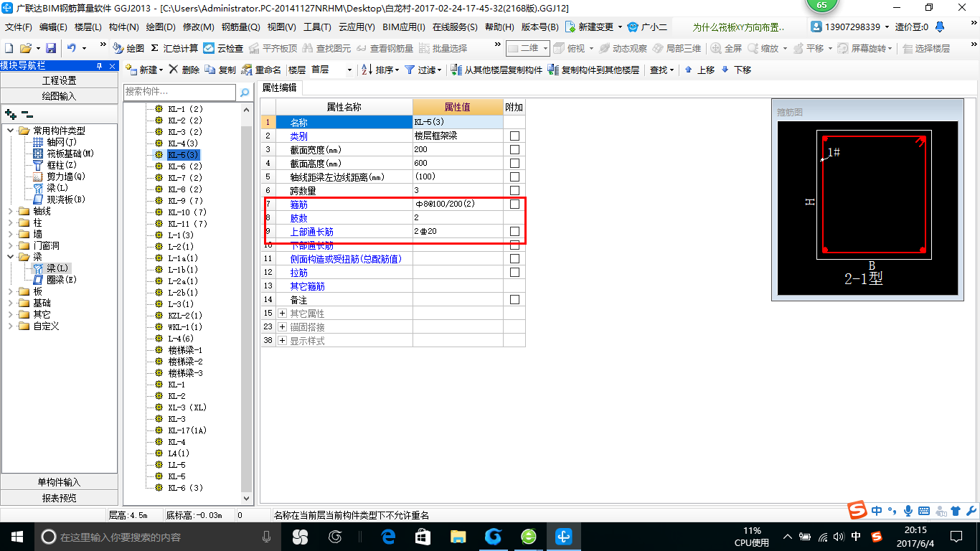The image size is (980, 551).
Task: Tick 附加 checkbox for 上部通长筋 row
Action: tap(514, 231)
